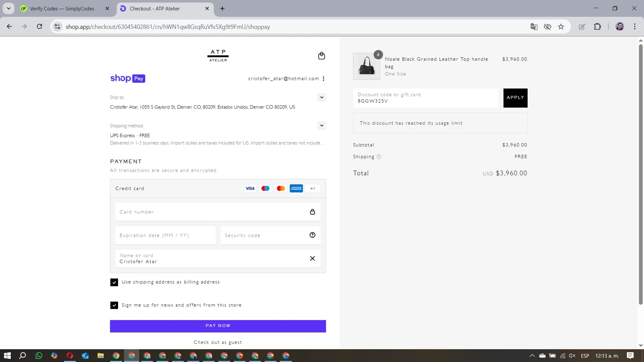Open Windows taskbar search

click(23, 356)
